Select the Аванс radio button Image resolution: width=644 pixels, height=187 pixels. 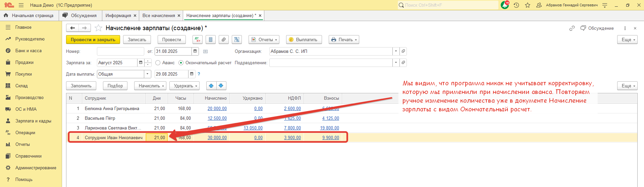[158, 63]
